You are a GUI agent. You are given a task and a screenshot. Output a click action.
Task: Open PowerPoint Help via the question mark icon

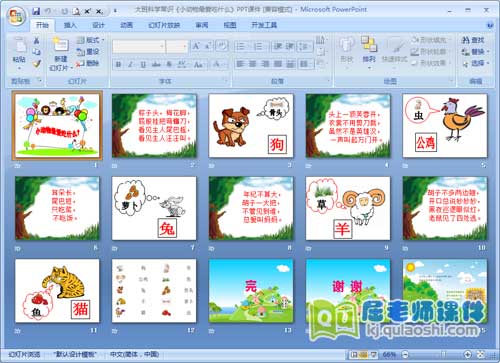pyautogui.click(x=490, y=25)
